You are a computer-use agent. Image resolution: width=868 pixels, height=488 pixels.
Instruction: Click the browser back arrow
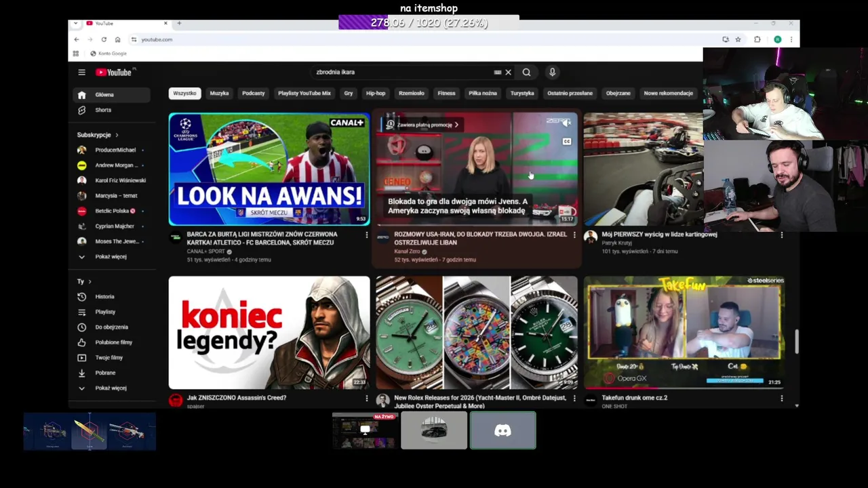pyautogui.click(x=77, y=39)
